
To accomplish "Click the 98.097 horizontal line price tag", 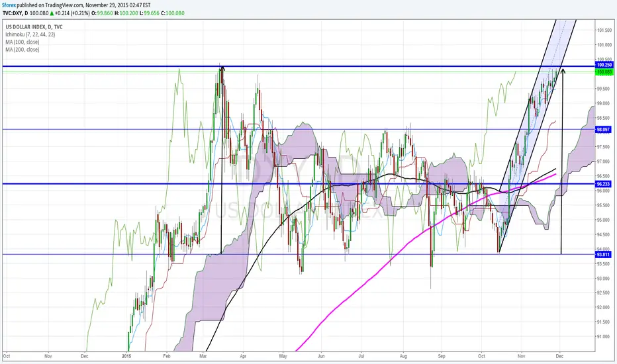I will pos(603,130).
